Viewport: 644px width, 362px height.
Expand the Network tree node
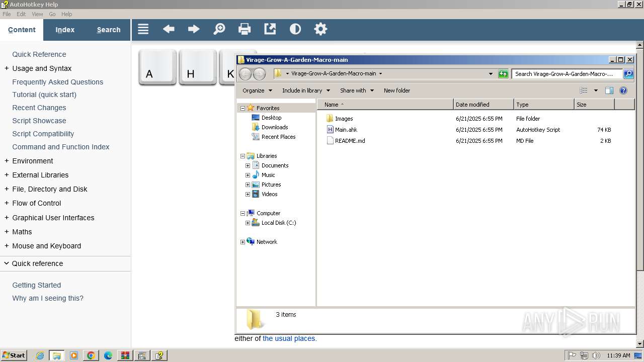pos(243,242)
